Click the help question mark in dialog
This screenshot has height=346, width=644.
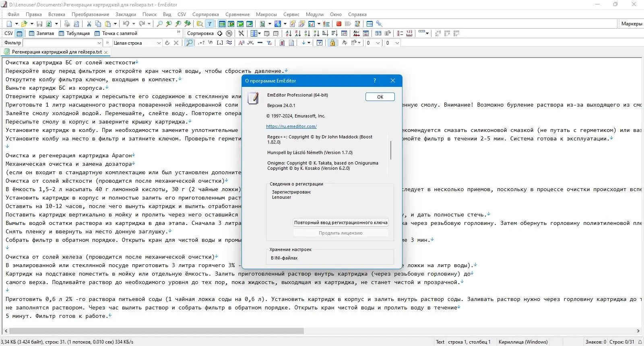(x=375, y=80)
